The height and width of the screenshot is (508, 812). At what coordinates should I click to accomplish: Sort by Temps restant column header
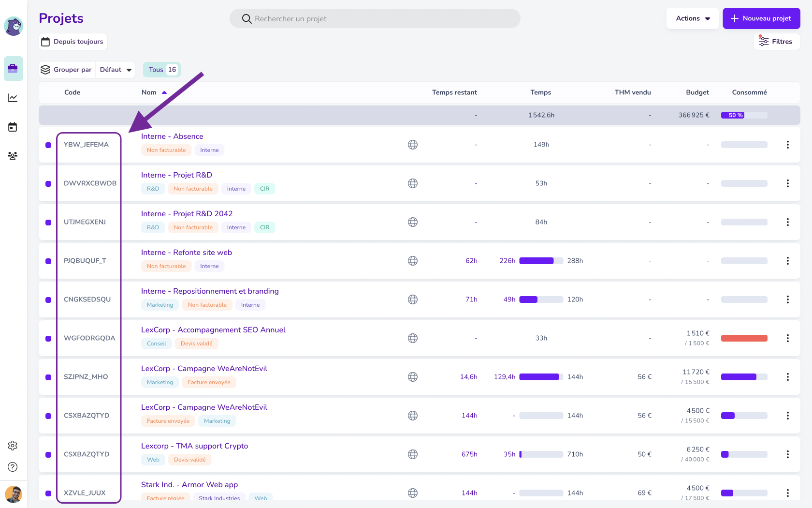(x=454, y=92)
